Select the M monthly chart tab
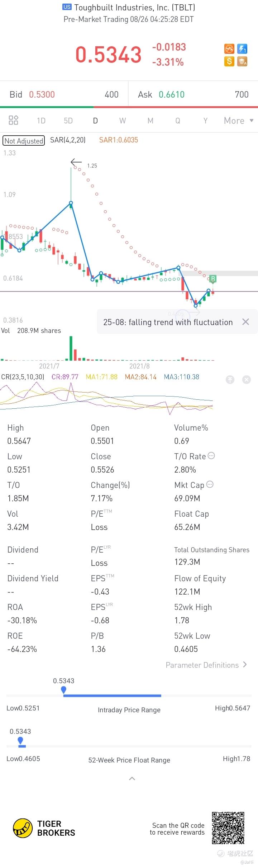This screenshot has height=868, width=258. pos(150,121)
